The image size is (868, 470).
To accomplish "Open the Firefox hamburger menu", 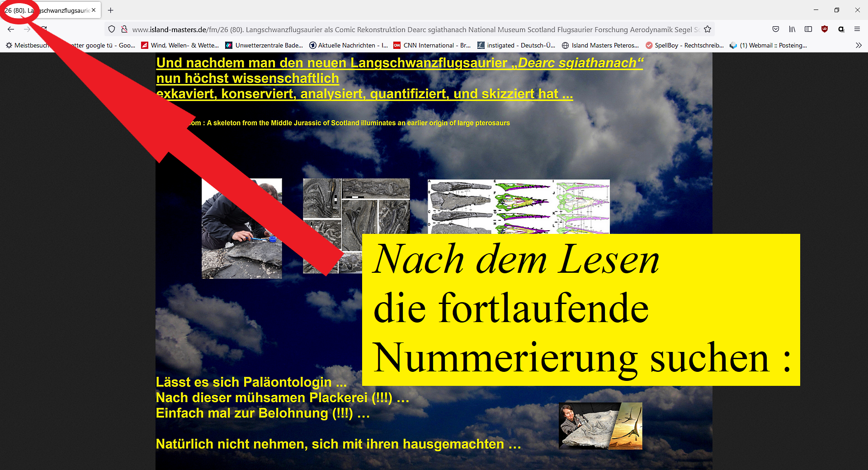I will (x=857, y=29).
